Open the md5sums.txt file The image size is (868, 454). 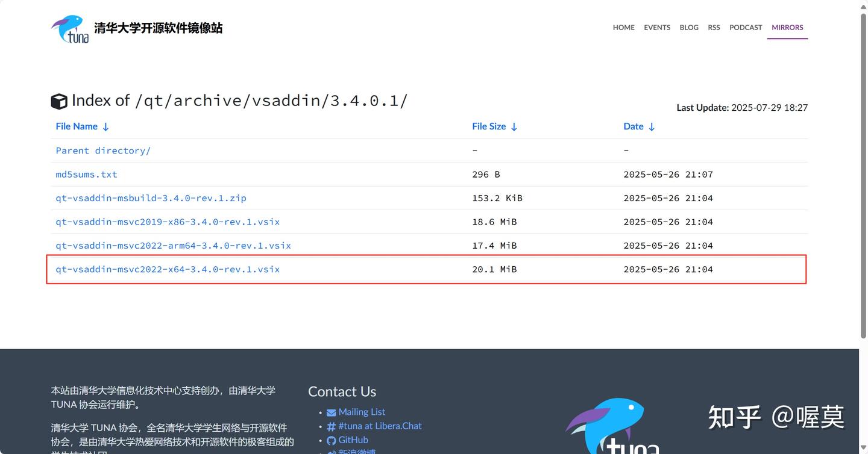[86, 174]
